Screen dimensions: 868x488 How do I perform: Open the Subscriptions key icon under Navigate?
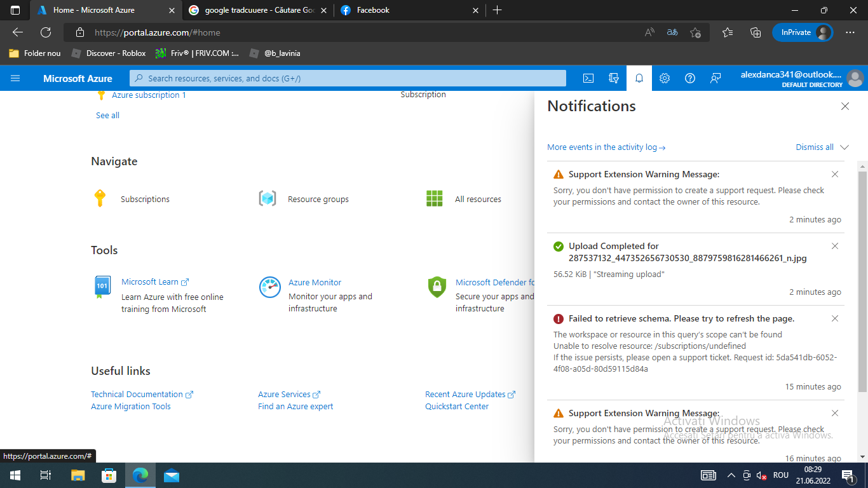99,199
